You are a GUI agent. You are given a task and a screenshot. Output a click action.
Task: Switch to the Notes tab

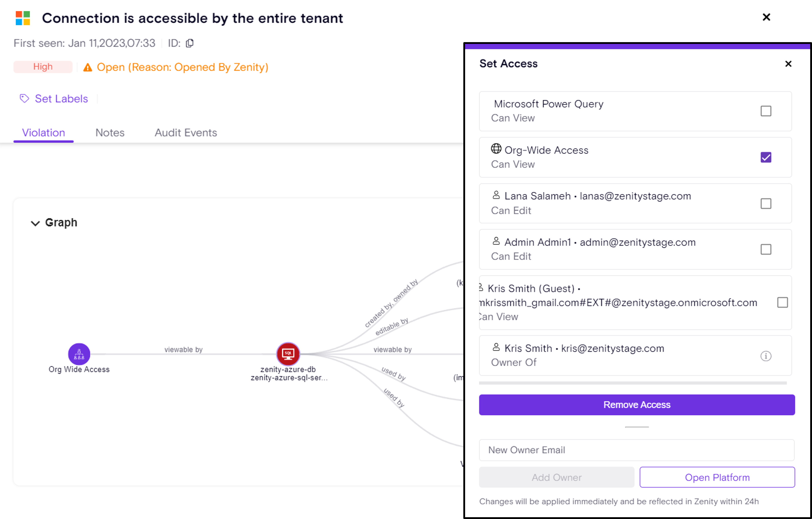pos(110,132)
